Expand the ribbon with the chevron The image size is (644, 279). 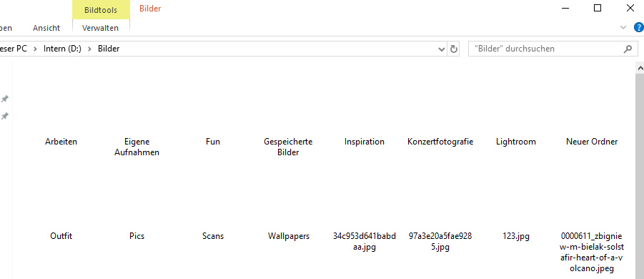(x=623, y=27)
